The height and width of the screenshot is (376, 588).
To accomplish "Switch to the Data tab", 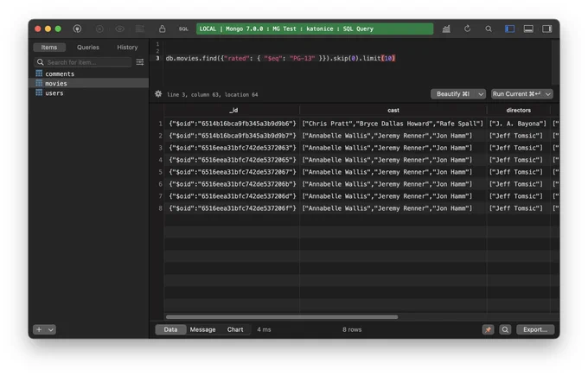I will coord(170,330).
